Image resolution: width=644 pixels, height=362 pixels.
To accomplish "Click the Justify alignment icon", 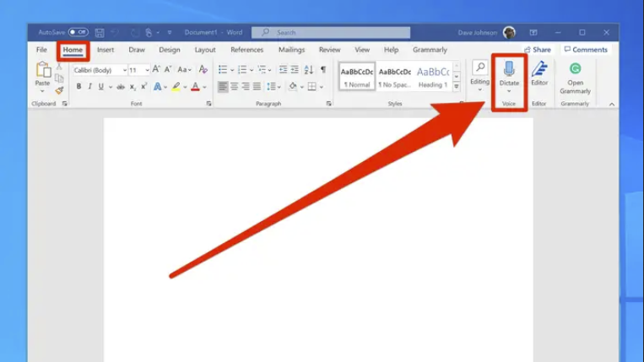I will pos(257,87).
